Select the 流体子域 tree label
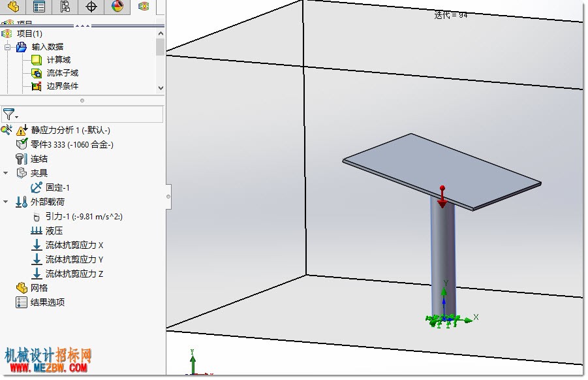588x380 pixels. pos(63,73)
